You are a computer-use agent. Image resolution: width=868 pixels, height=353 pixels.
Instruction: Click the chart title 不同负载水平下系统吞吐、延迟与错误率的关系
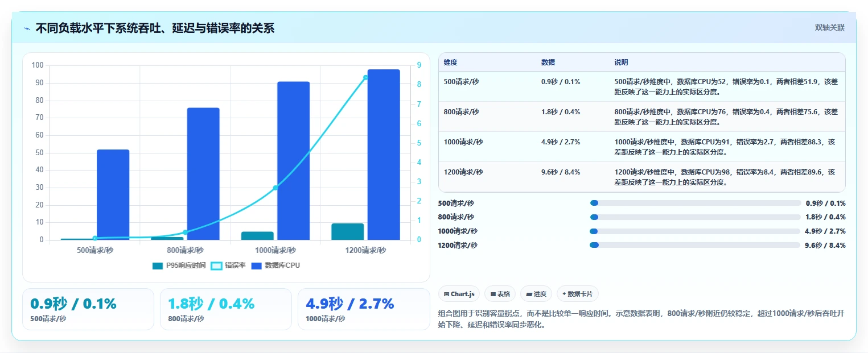155,28
